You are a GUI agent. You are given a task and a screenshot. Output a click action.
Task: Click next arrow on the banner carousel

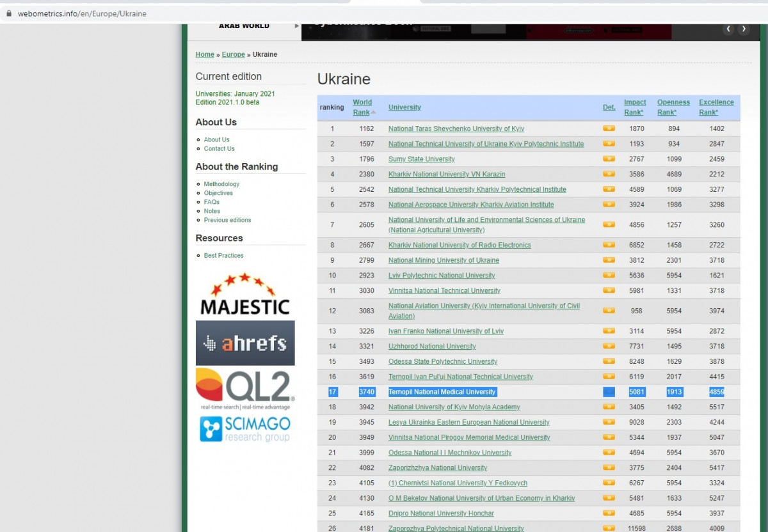pos(743,29)
